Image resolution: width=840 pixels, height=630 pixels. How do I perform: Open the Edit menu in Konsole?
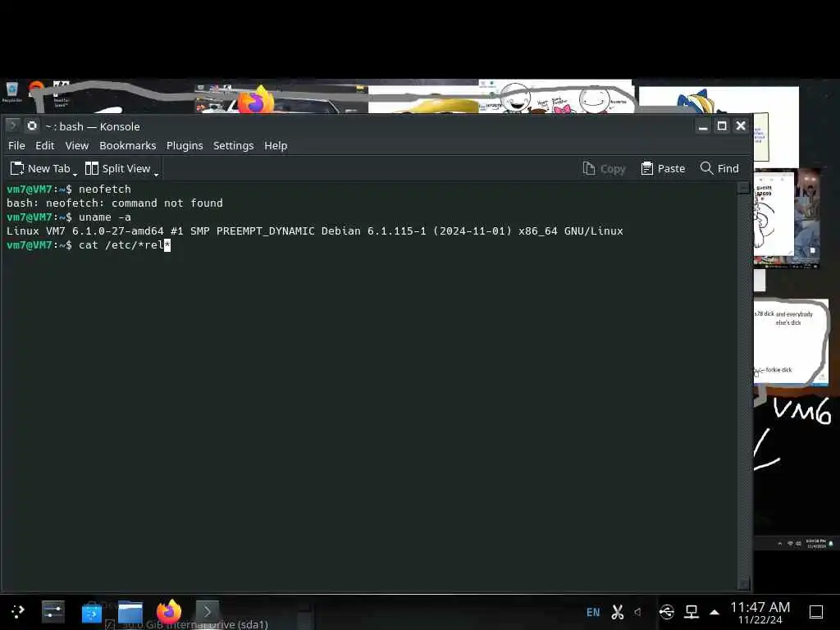[45, 146]
